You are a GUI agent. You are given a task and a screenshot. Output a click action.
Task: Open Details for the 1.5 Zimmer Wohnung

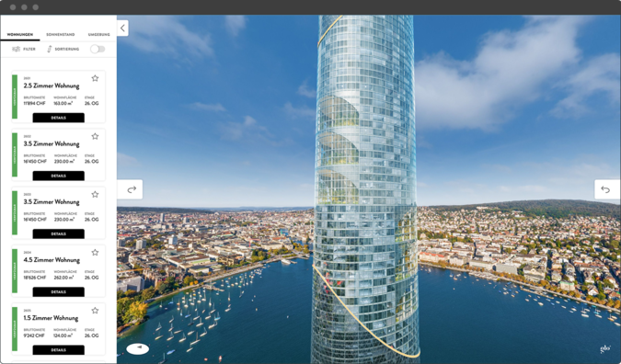click(59, 350)
